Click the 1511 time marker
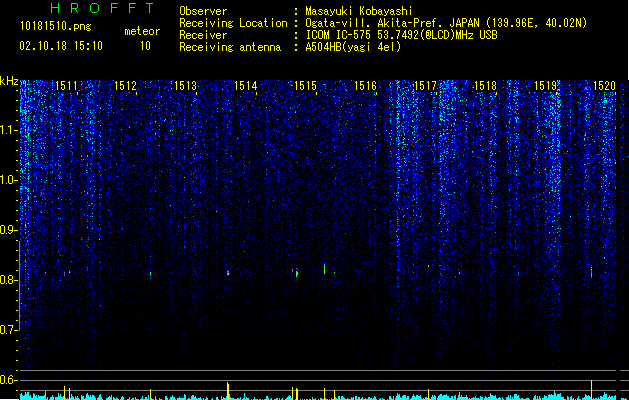 (x=66, y=85)
